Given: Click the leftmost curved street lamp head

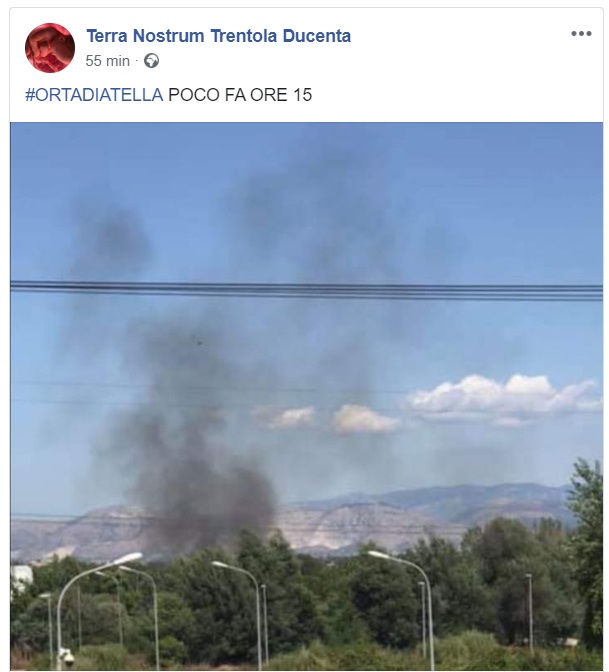Looking at the screenshot, I should point(127,558).
